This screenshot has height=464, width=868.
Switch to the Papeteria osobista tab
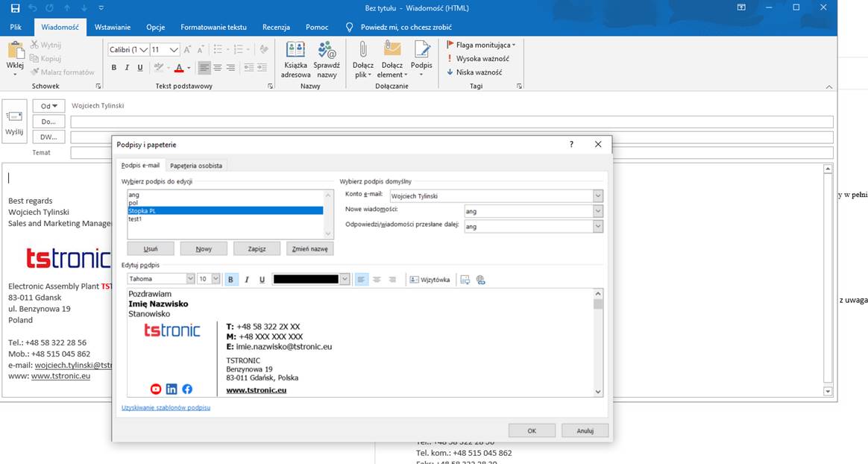pos(196,166)
